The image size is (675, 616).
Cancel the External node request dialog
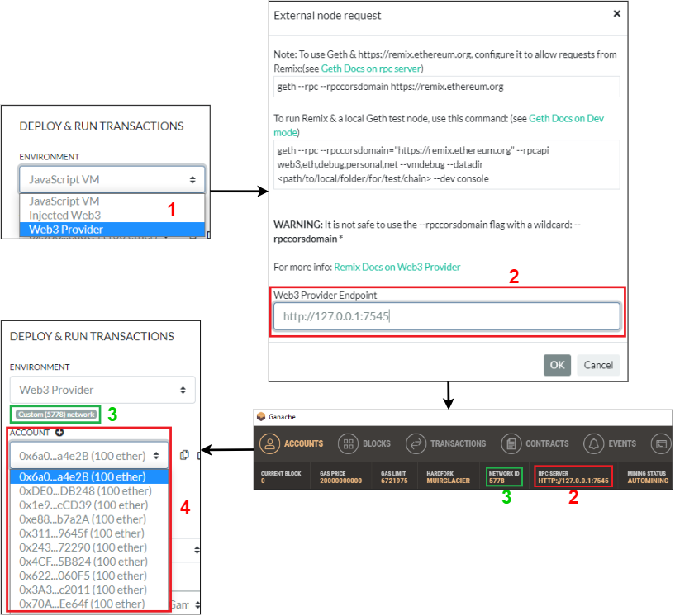598,365
